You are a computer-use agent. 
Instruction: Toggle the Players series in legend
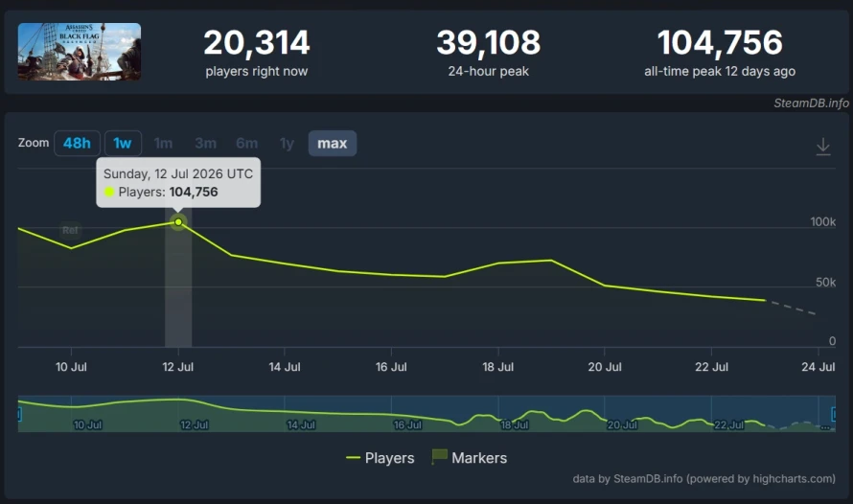pyautogui.click(x=380, y=458)
